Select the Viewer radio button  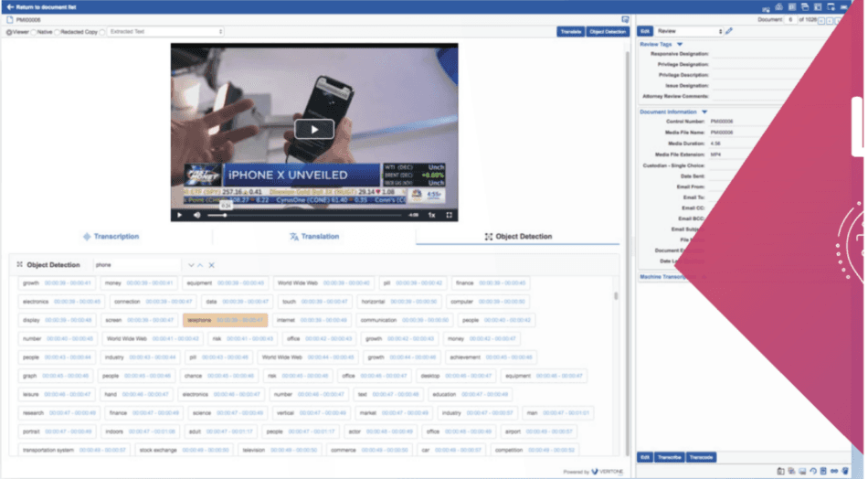point(9,32)
